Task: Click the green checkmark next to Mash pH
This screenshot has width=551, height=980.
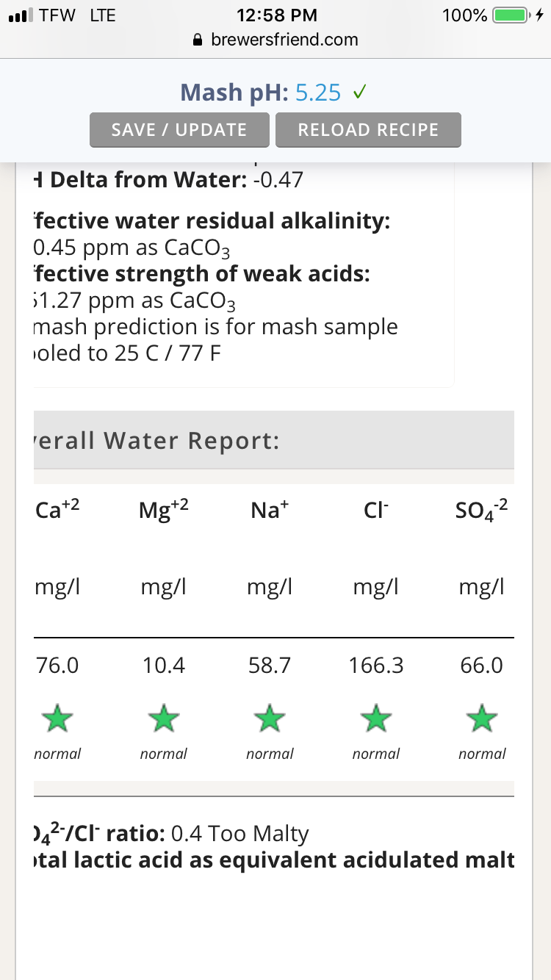Action: 360,93
